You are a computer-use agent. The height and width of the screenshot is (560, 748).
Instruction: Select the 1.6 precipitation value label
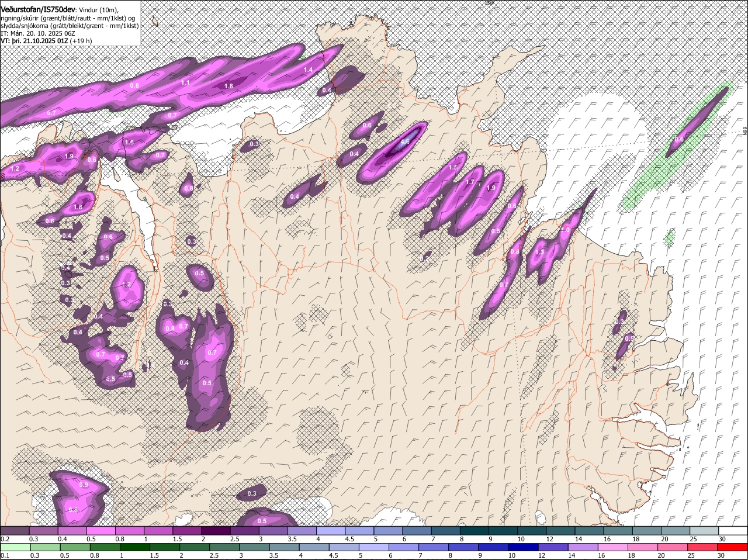click(x=129, y=142)
